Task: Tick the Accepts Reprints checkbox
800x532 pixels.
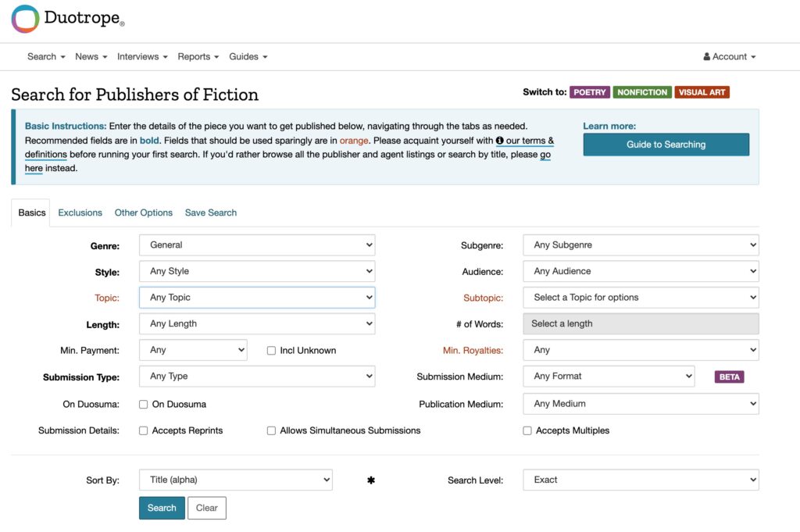Action: (x=144, y=430)
